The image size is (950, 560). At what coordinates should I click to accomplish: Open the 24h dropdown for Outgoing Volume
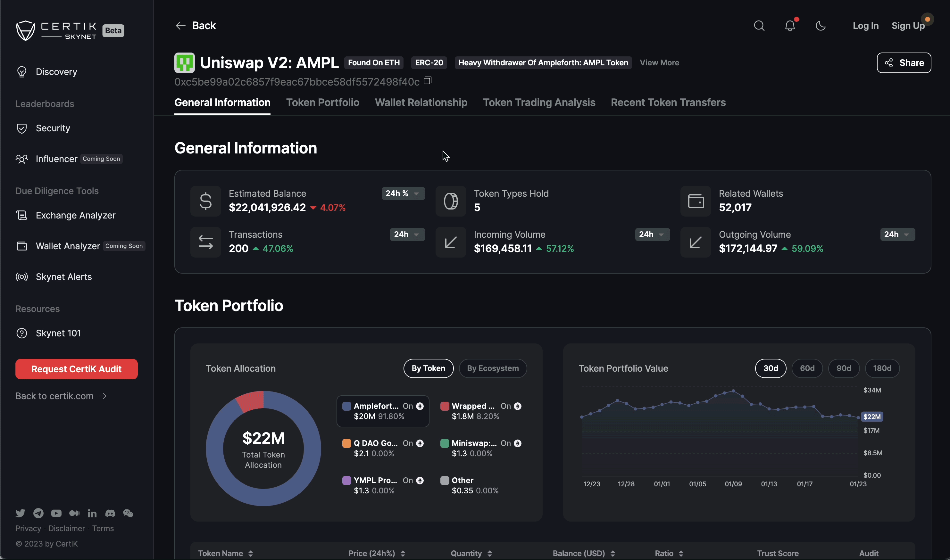click(x=897, y=234)
